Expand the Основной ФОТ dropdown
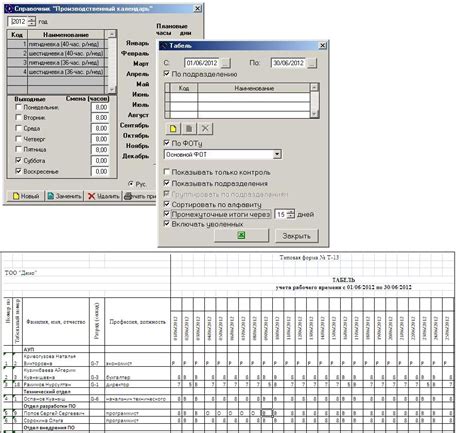 tap(277, 154)
